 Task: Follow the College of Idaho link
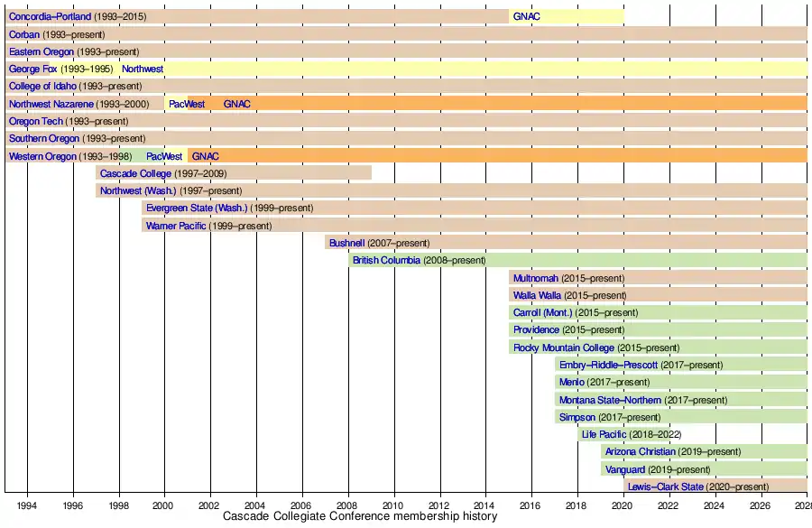click(42, 87)
